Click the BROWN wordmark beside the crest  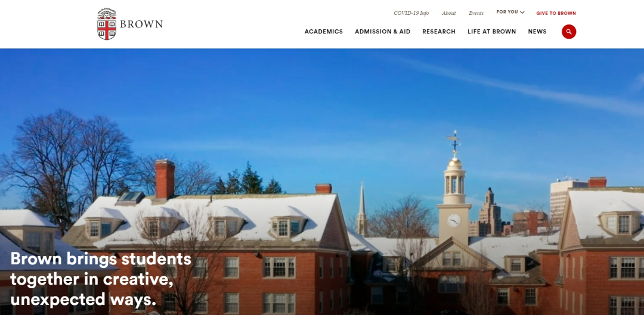click(141, 24)
